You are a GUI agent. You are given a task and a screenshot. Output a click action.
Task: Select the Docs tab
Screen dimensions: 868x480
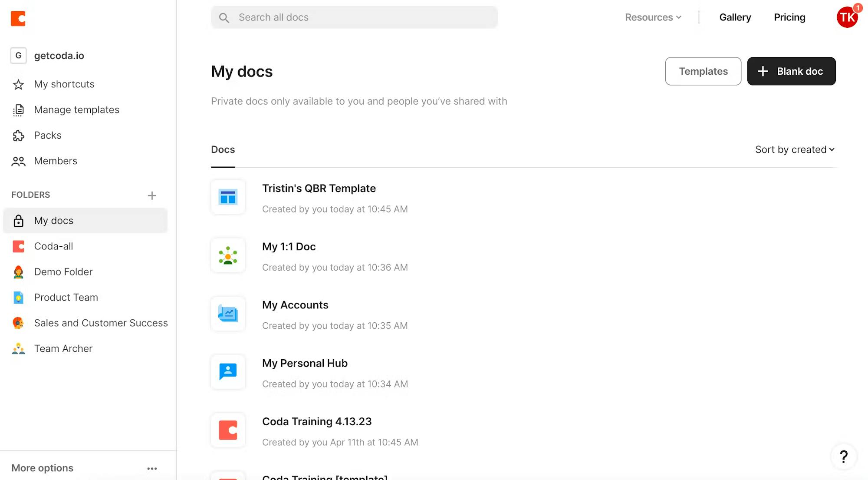pos(223,149)
